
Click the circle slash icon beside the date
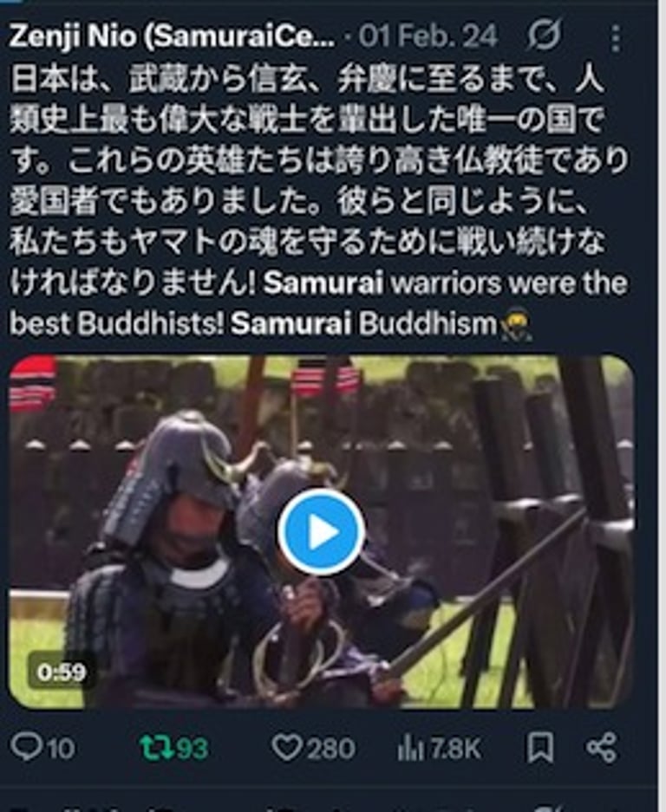(x=545, y=36)
